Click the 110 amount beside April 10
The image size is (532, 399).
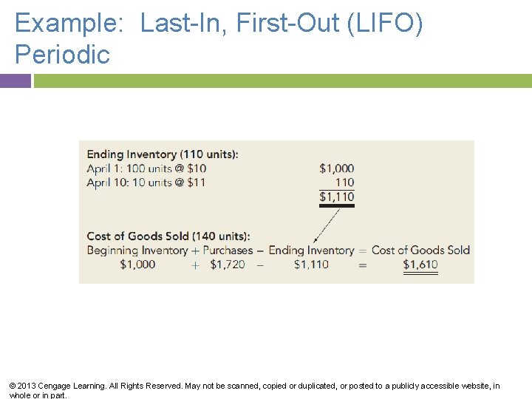tap(344, 183)
